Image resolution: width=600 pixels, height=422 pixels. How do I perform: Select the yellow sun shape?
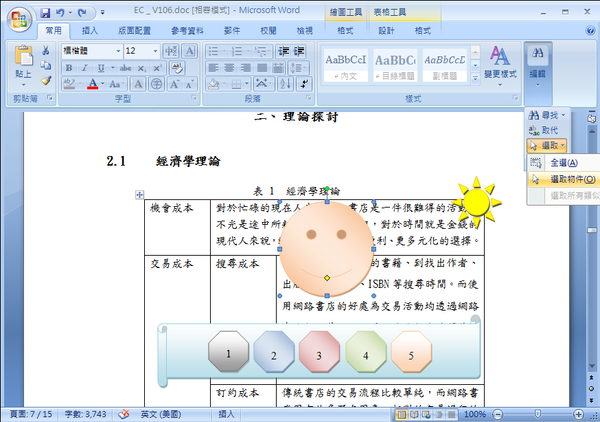(x=476, y=201)
